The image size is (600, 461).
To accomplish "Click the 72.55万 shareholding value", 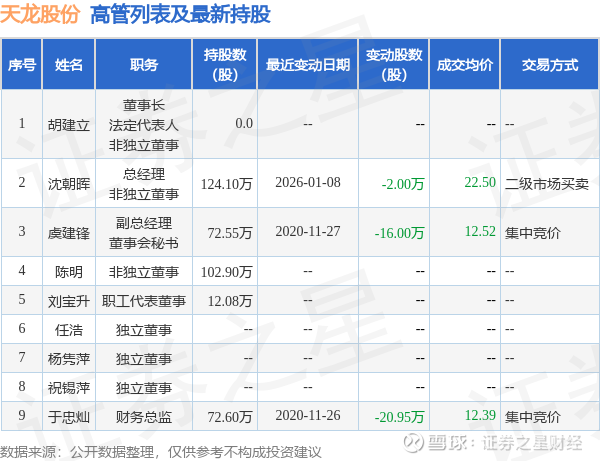I will pos(230,233).
